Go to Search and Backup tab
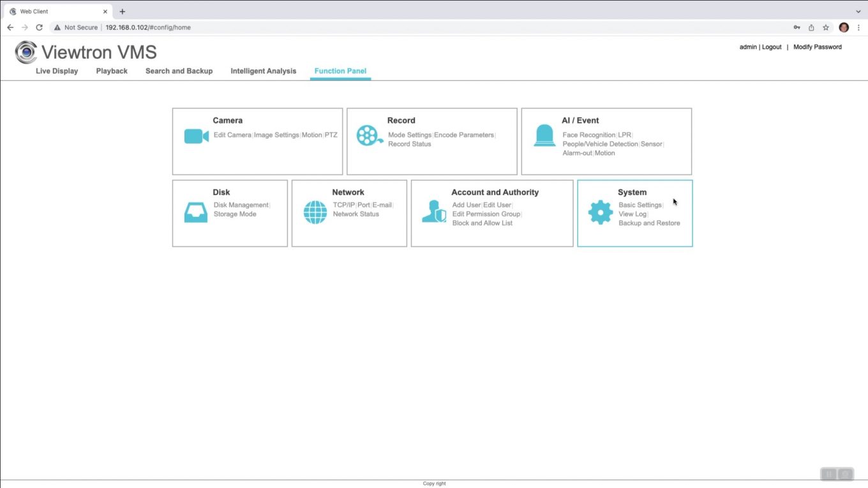868x488 pixels. 179,71
